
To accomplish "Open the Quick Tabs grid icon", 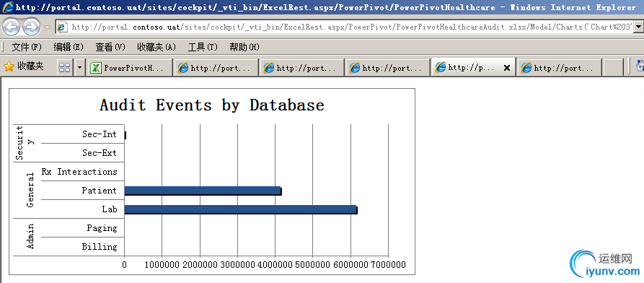I will (x=64, y=67).
